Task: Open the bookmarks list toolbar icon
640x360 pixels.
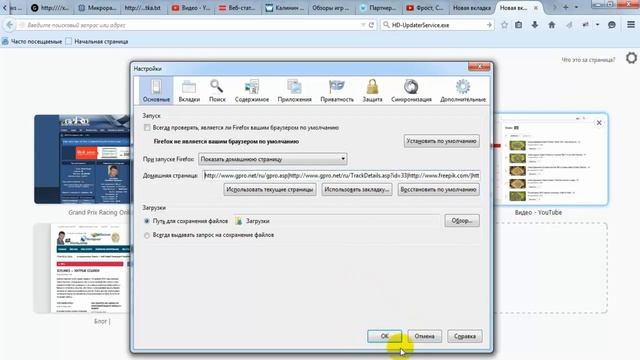Action: tap(518, 25)
